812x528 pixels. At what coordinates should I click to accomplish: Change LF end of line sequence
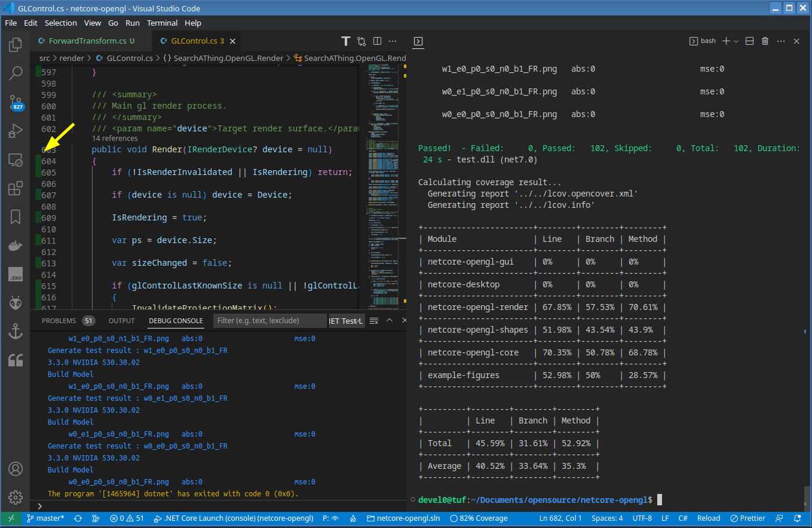tap(665, 518)
